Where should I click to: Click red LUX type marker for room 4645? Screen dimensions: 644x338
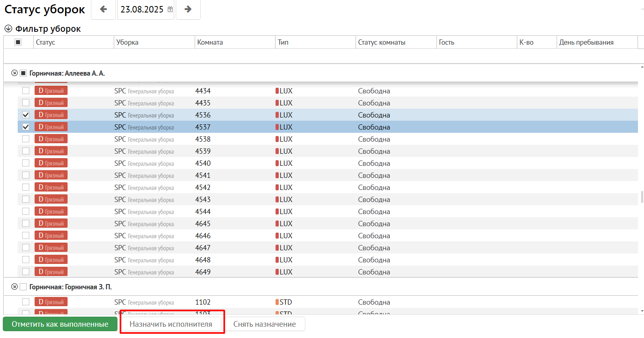(x=277, y=224)
